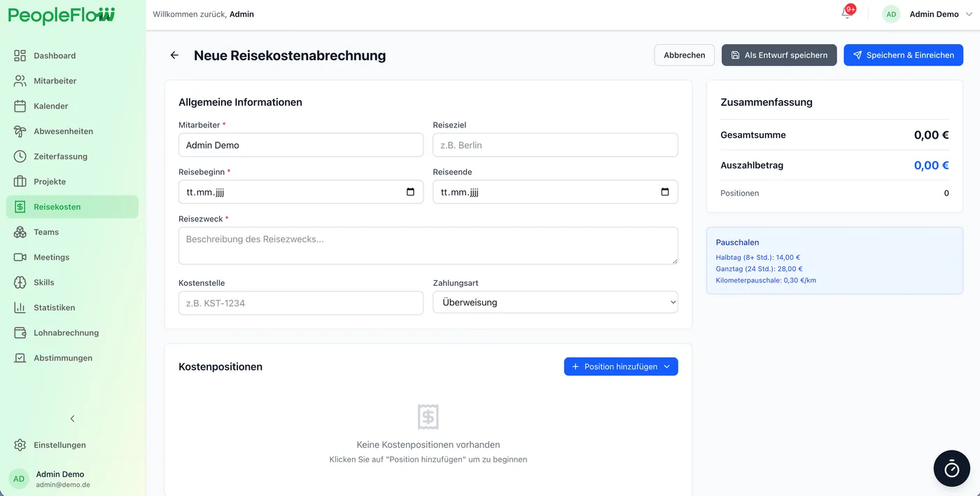Click the Zeiterfassung clock icon
Viewport: 980px width, 496px height.
(20, 156)
